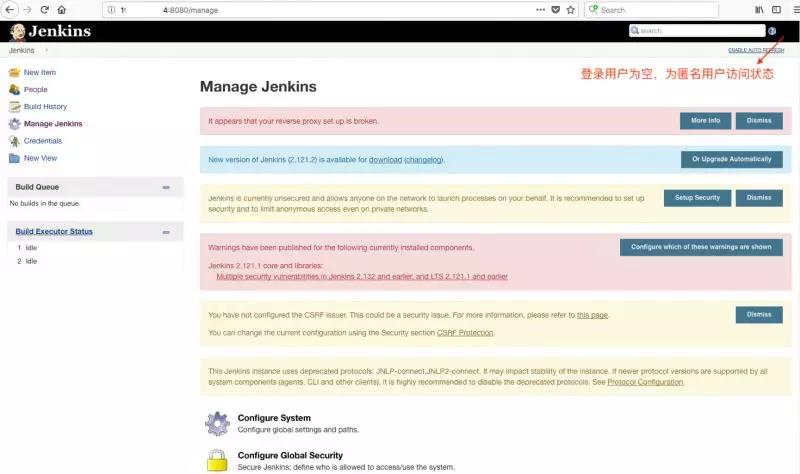The image size is (800, 474).
Task: Open Configure System heading link
Action: coord(274,418)
